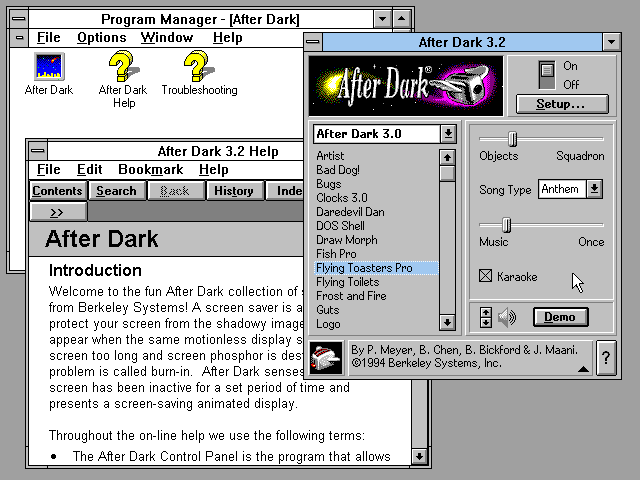The image size is (640, 480).
Task: Select Flying Toasters Pro module
Action: [376, 268]
